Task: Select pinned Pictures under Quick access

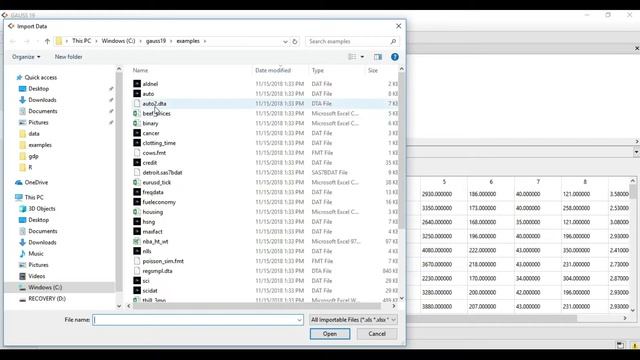Action: [38, 122]
